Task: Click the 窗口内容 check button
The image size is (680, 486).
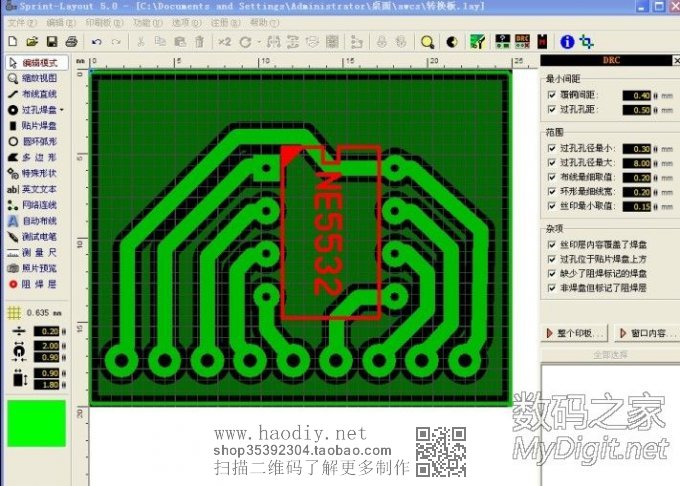Action: [639, 332]
